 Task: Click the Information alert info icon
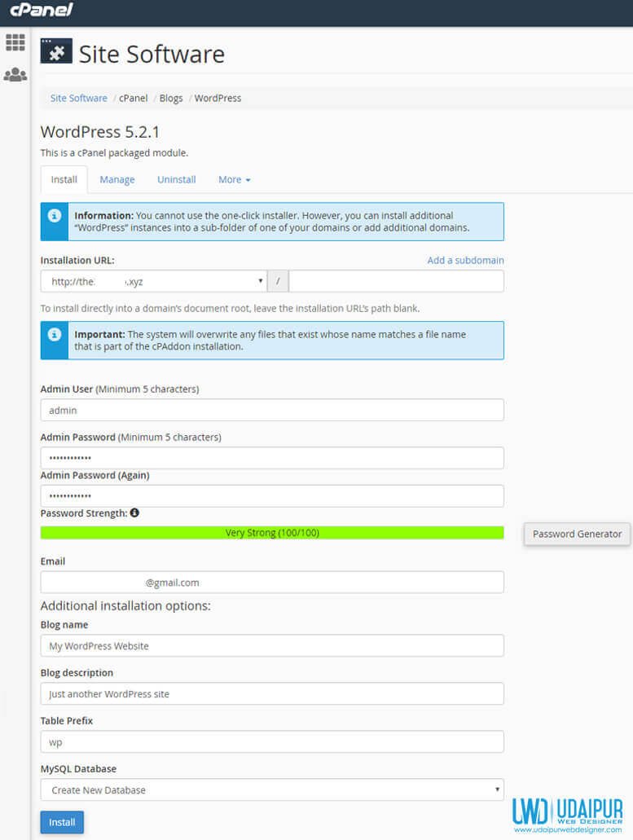coord(55,216)
